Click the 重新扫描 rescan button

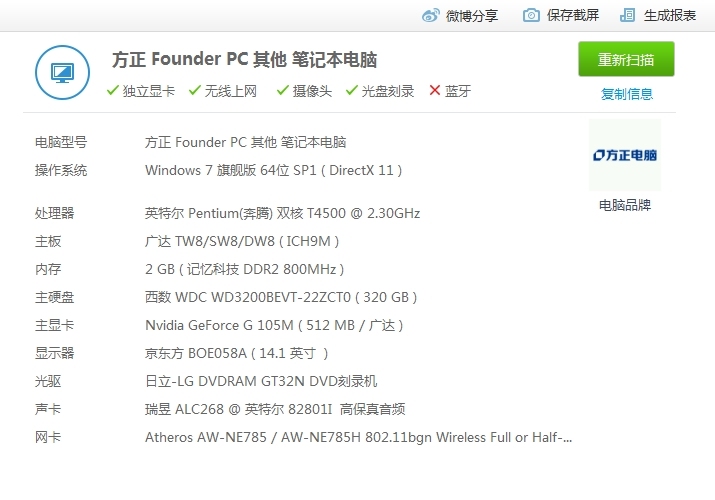click(626, 59)
